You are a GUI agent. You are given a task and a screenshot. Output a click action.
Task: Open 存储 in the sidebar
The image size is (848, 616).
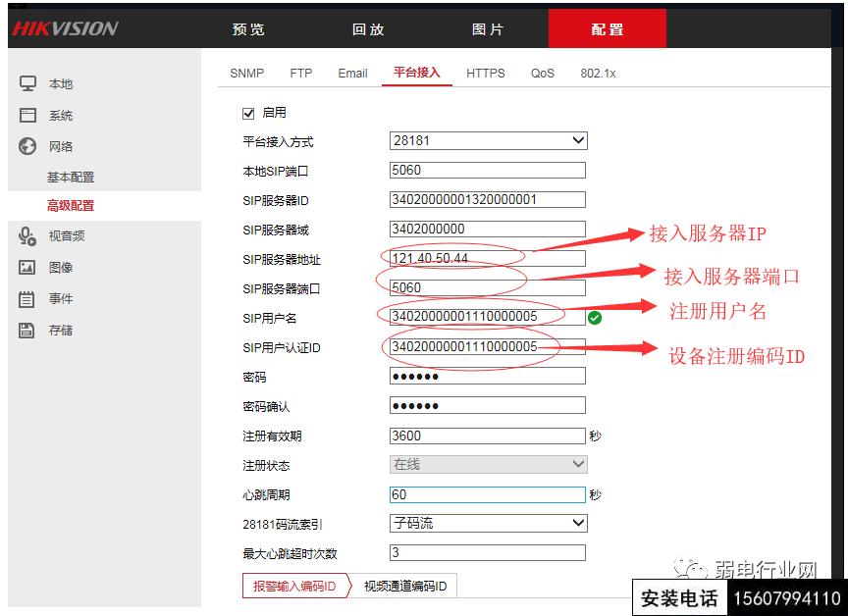click(x=61, y=331)
